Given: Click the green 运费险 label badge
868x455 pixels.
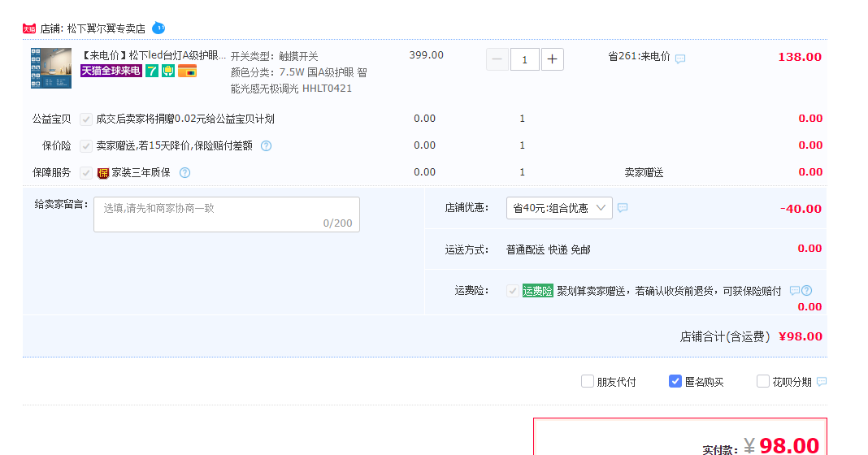Looking at the screenshot, I should point(537,291).
